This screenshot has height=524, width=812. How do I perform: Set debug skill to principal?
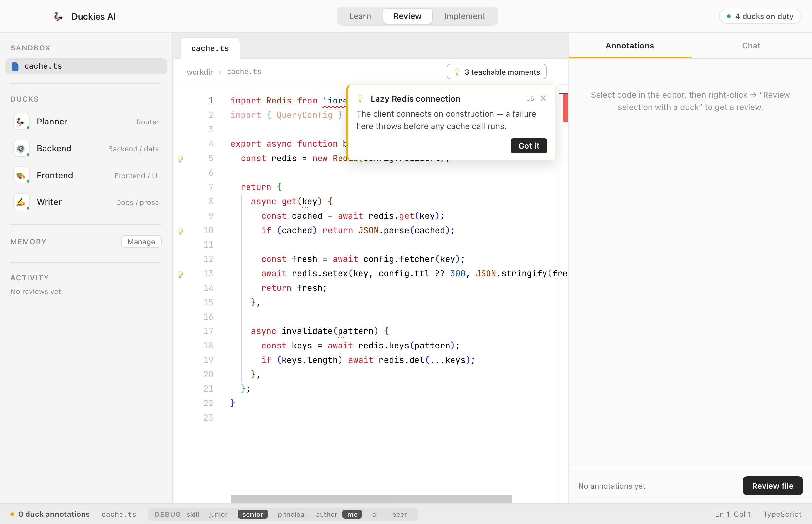pos(291,514)
